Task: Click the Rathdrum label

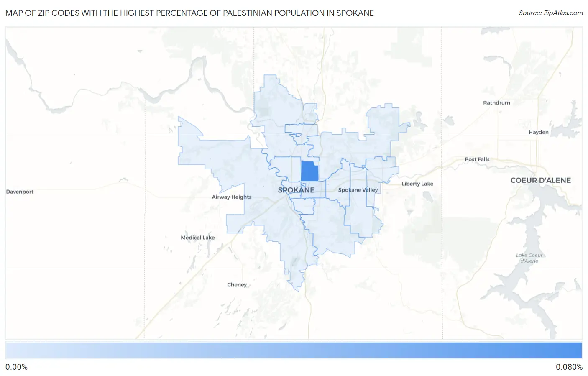Action: tap(496, 103)
